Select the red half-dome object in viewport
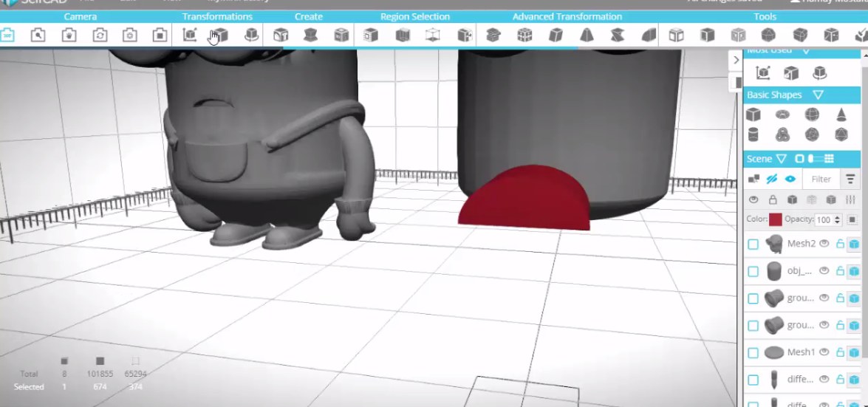This screenshot has height=407, width=868. (x=523, y=199)
